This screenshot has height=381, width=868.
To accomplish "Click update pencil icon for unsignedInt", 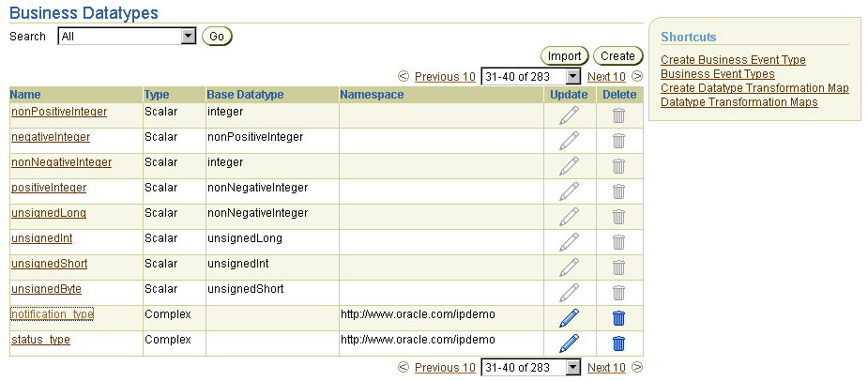I will (x=569, y=242).
